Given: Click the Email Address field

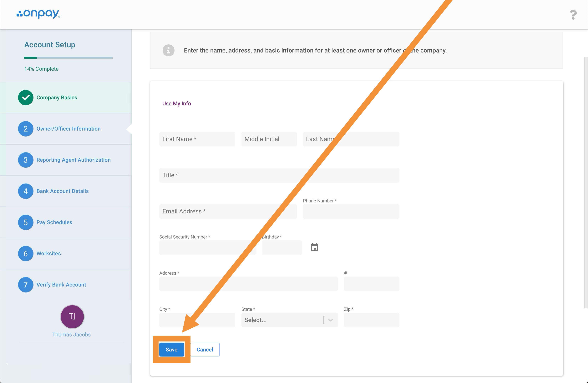Looking at the screenshot, I should point(228,211).
